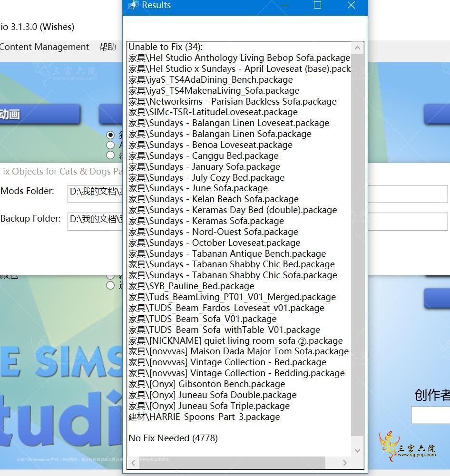
Task: Click '[Onyx] Juneau Sofa Triple.package' line
Action: pyautogui.click(x=209, y=406)
